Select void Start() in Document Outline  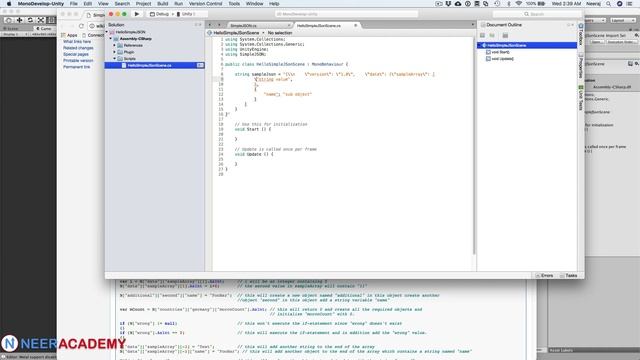pos(500,52)
